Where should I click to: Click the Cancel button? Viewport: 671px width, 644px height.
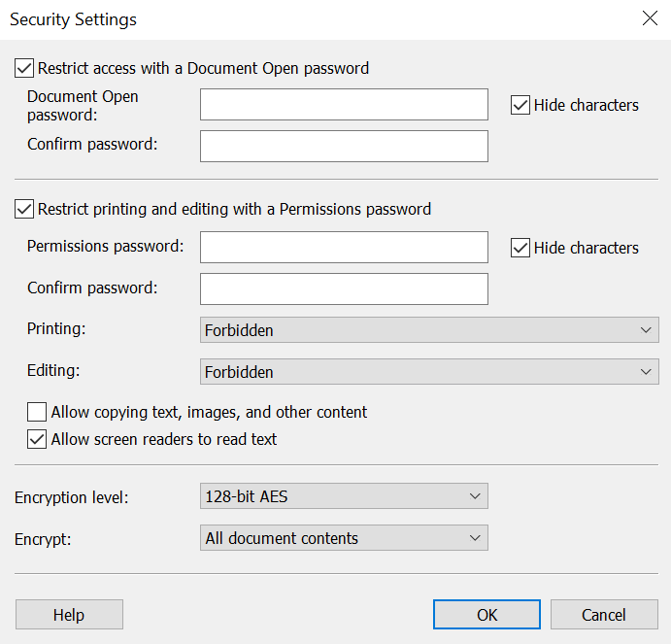pos(604,615)
